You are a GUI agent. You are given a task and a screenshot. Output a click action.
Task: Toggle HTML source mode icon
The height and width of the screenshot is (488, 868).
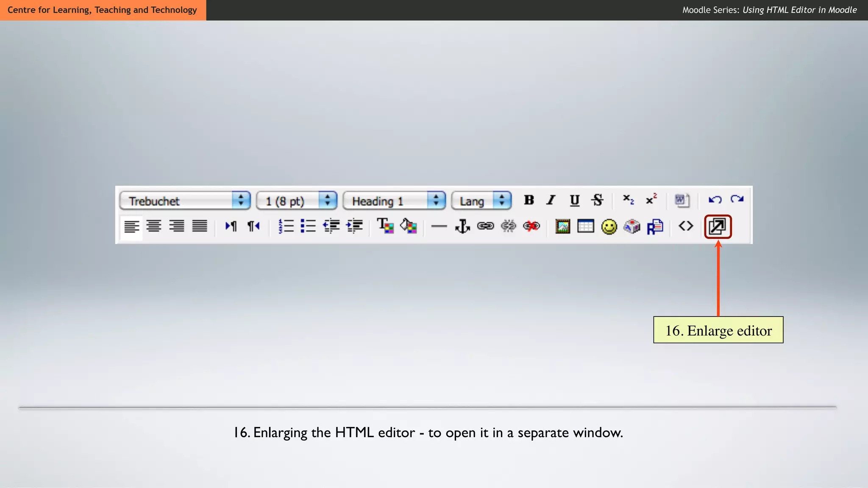point(686,226)
